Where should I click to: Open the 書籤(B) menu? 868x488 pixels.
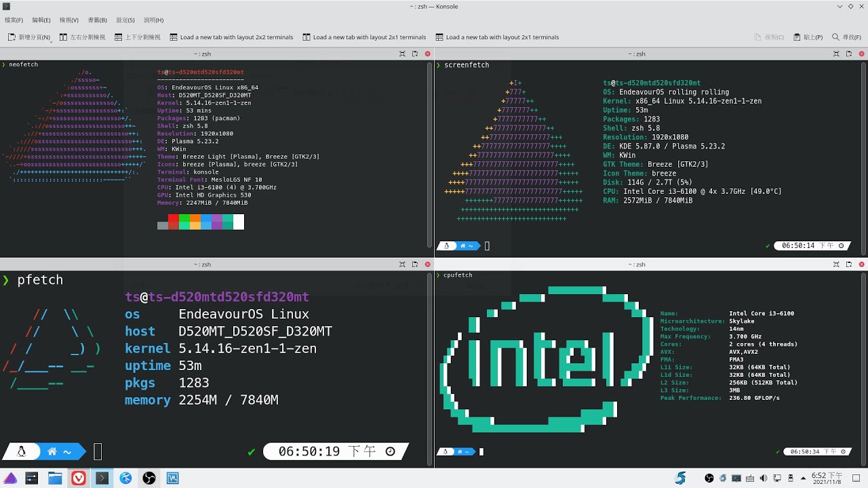point(98,20)
